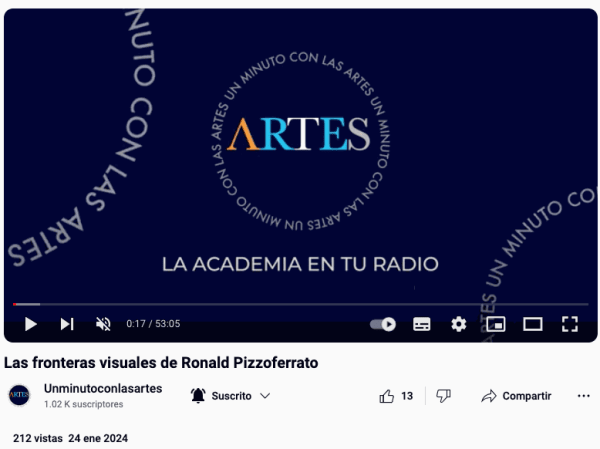Open the Unminutoconlasartes channel name link
The image size is (600, 449).
click(x=103, y=389)
